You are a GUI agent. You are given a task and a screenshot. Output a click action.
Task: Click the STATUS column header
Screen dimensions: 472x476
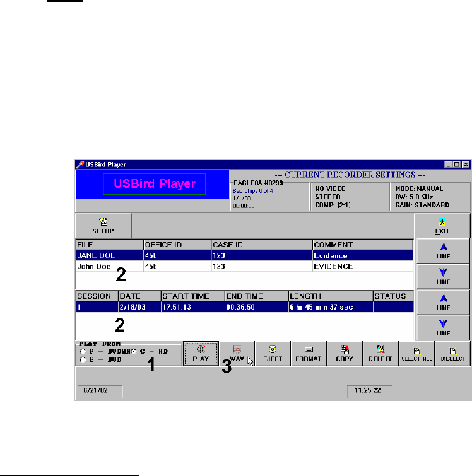[x=394, y=296]
